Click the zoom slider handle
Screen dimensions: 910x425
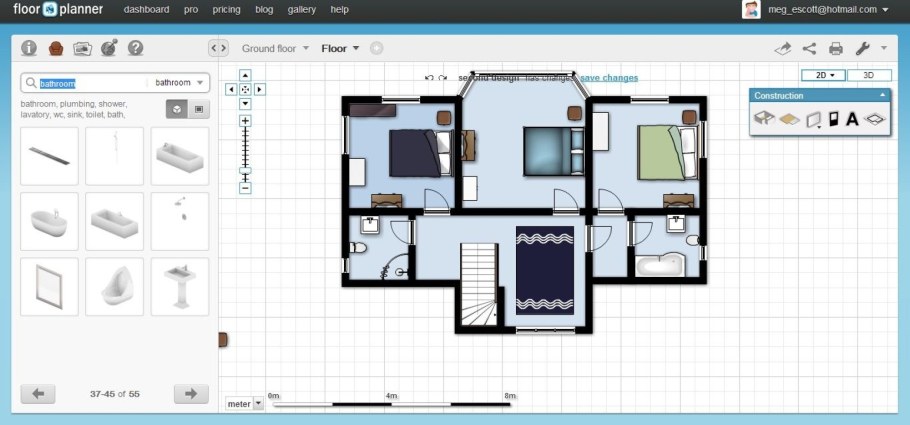pos(245,170)
